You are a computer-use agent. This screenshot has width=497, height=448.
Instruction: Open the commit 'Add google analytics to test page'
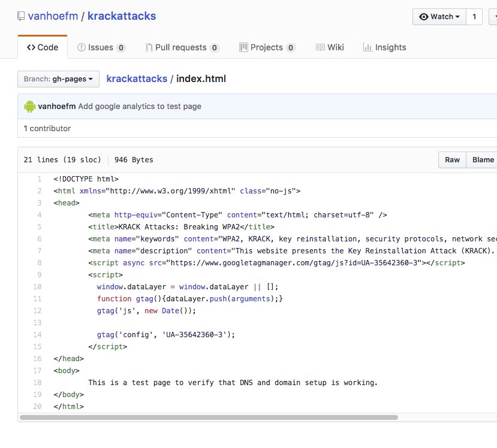[x=140, y=107]
